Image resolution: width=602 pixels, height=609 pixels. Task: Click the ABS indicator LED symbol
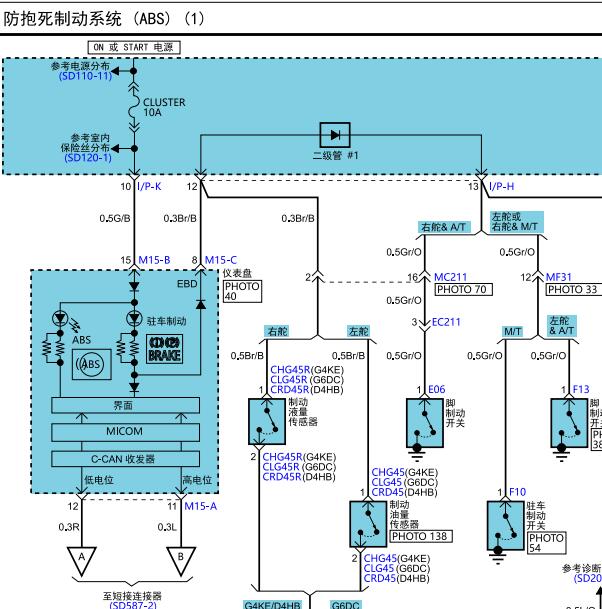[x=60, y=319]
